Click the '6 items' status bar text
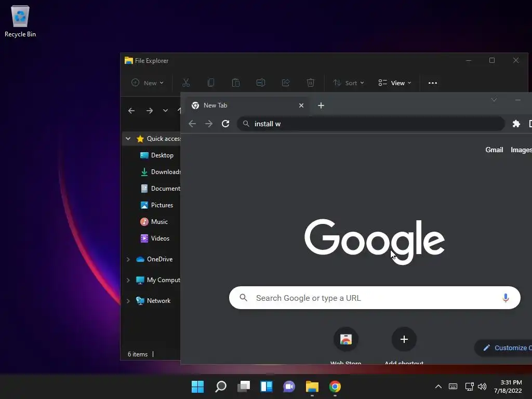This screenshot has height=399, width=532. [137, 354]
